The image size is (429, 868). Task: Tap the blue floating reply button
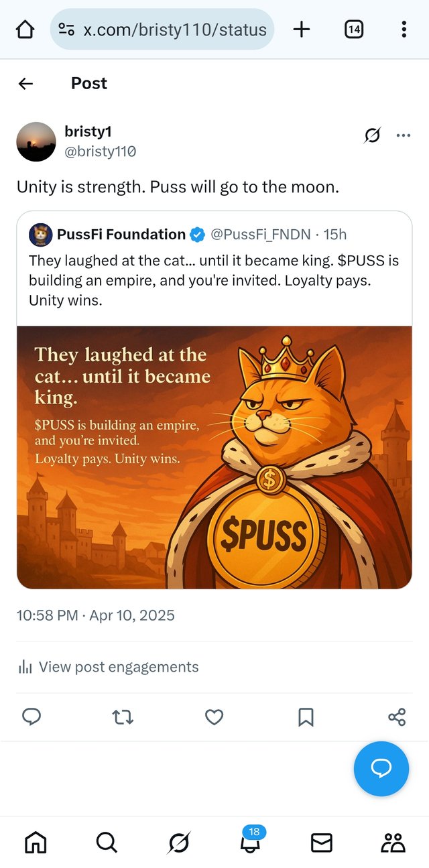[x=381, y=769]
